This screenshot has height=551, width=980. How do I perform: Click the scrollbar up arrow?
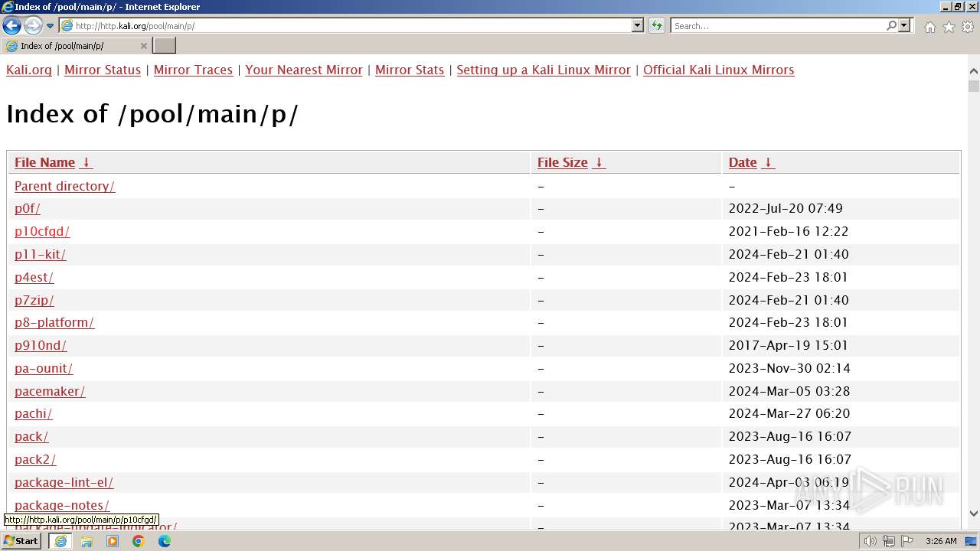pyautogui.click(x=974, y=72)
